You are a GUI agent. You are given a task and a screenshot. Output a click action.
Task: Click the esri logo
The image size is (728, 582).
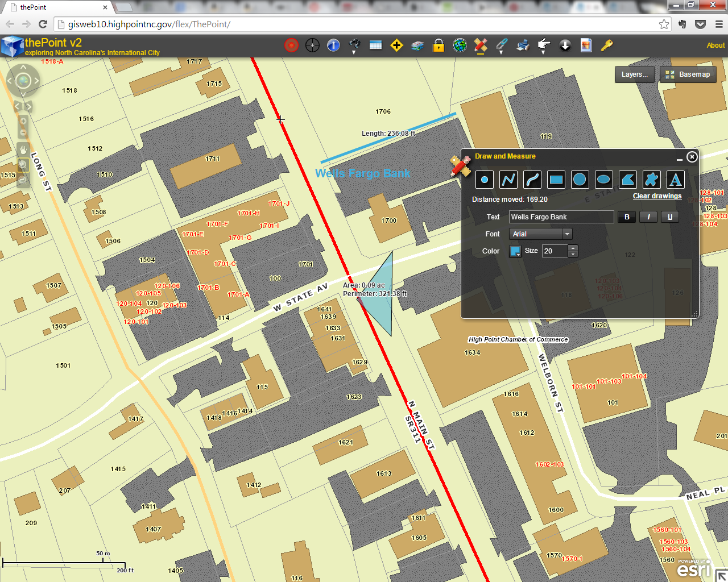point(693,569)
